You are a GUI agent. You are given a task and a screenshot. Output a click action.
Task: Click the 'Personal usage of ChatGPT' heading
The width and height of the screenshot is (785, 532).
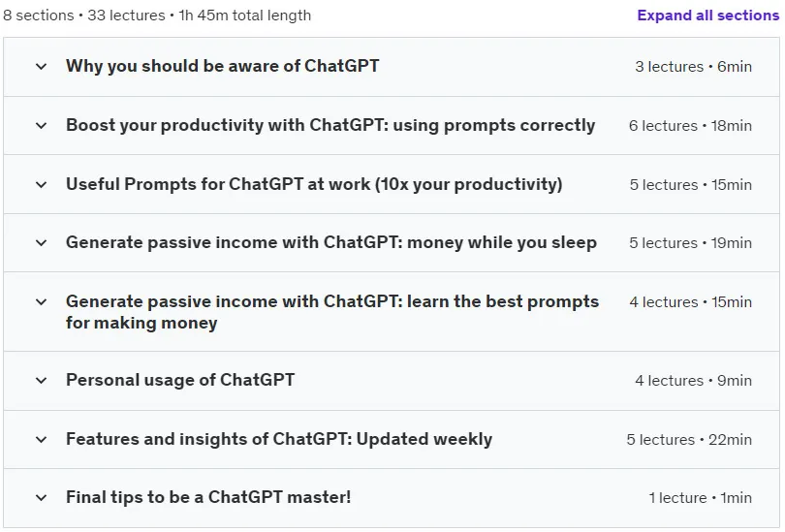[x=180, y=381]
